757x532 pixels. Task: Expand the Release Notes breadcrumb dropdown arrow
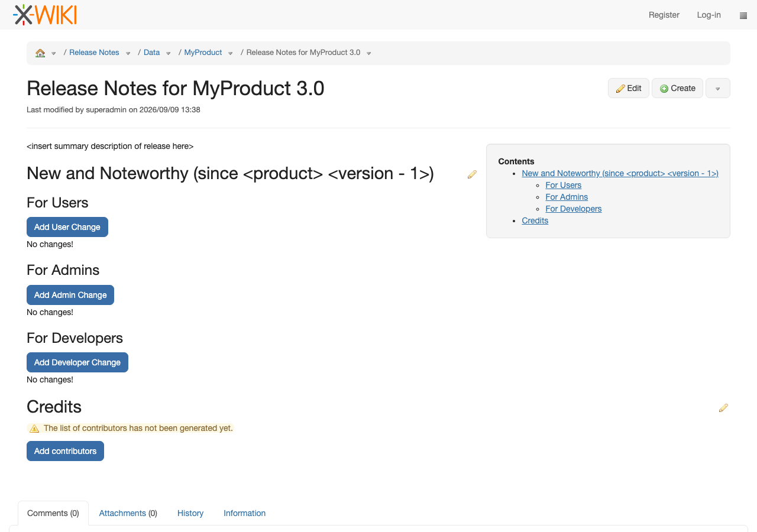coord(128,53)
